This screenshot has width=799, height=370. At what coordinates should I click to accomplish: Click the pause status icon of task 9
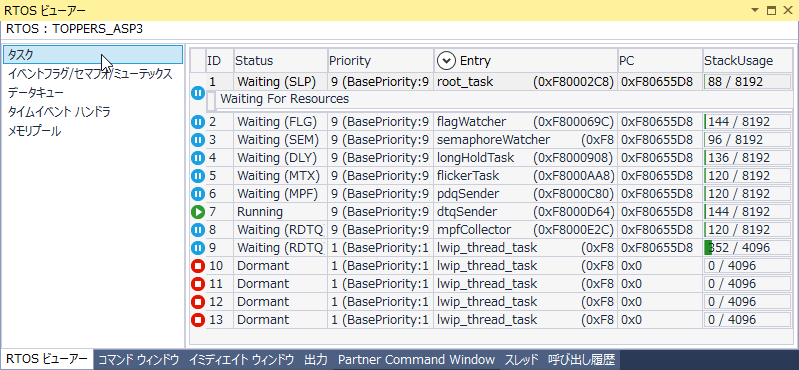(198, 248)
